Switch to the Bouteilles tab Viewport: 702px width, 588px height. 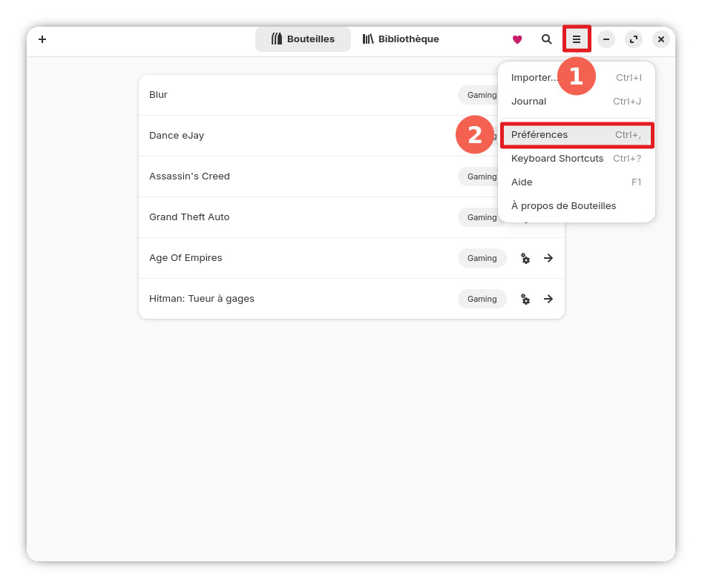(303, 39)
